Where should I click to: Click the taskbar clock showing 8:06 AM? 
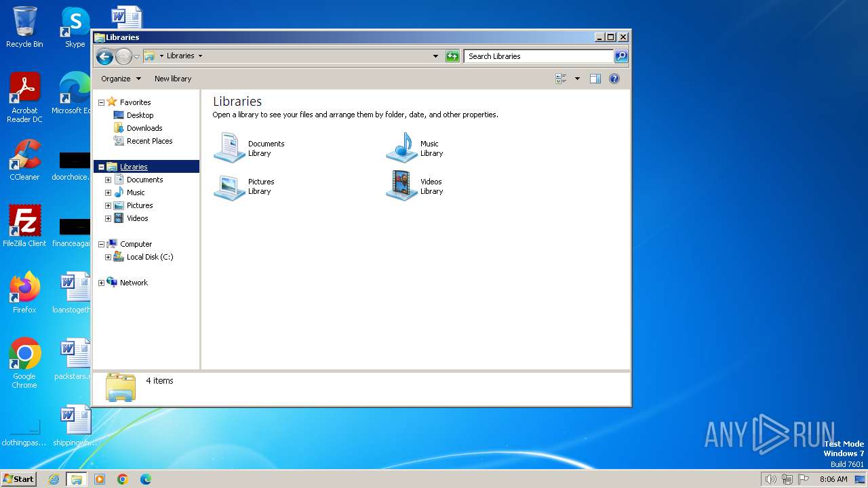coord(833,479)
